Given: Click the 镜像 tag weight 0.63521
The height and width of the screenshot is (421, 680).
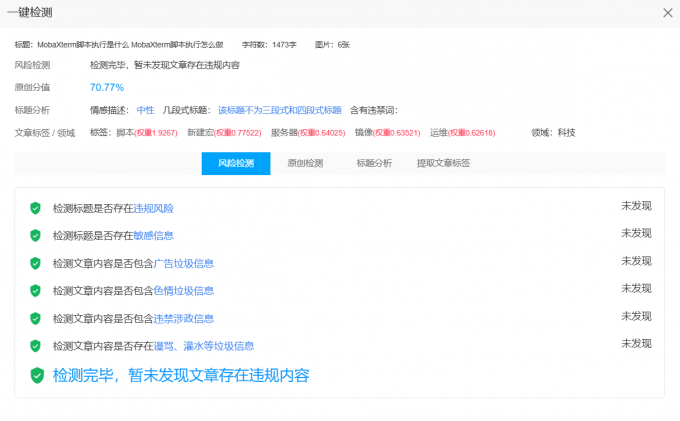Looking at the screenshot, I should click(396, 133).
